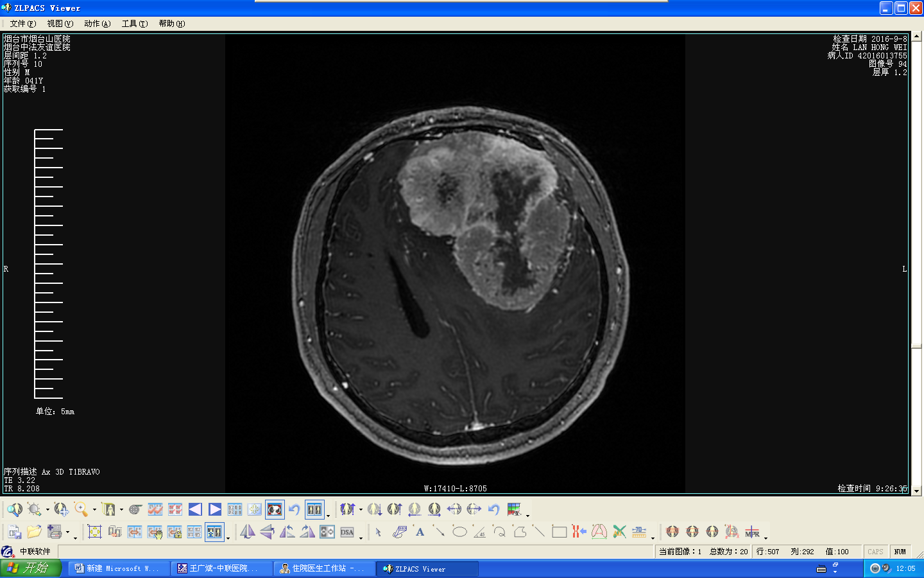Click the 开始 Start button
The image size is (924, 578).
(31, 568)
